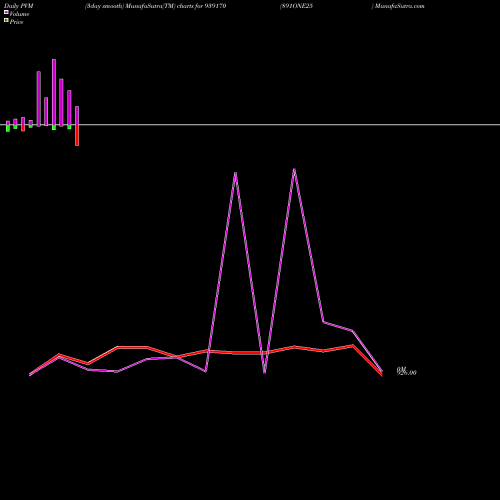Click the '926.00' price value label
Viewport: 500px width, 500px height.
(x=407, y=373)
